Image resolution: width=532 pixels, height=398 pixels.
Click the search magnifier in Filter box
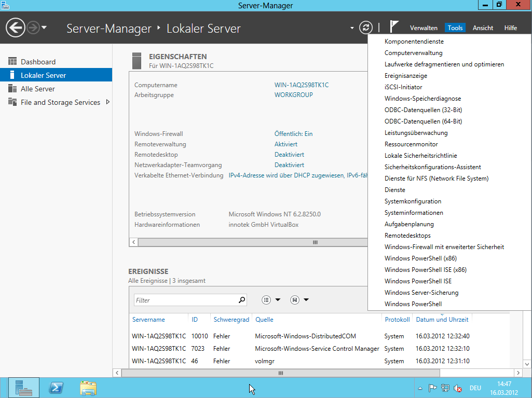(x=241, y=300)
